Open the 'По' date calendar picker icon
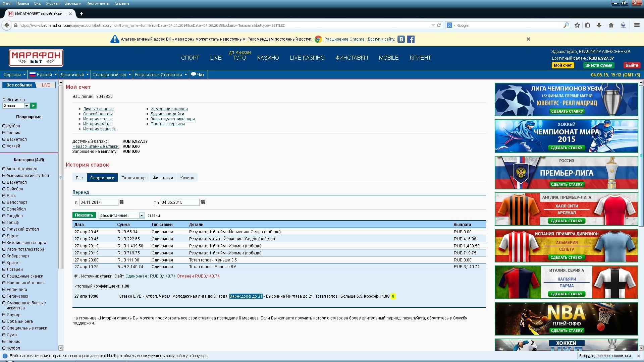Image resolution: width=644 pixels, height=362 pixels. click(203, 202)
